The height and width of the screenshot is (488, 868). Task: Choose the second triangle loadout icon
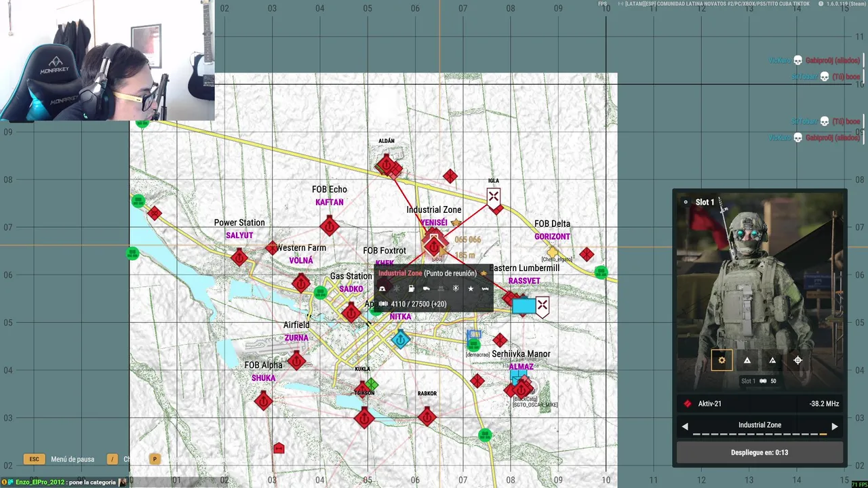pyautogui.click(x=772, y=360)
